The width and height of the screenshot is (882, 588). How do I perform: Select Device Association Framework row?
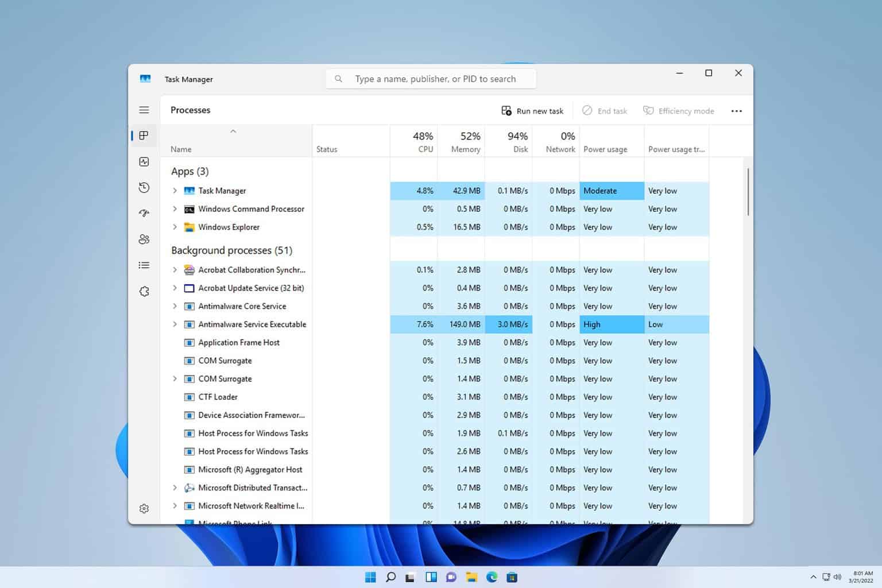(x=435, y=415)
